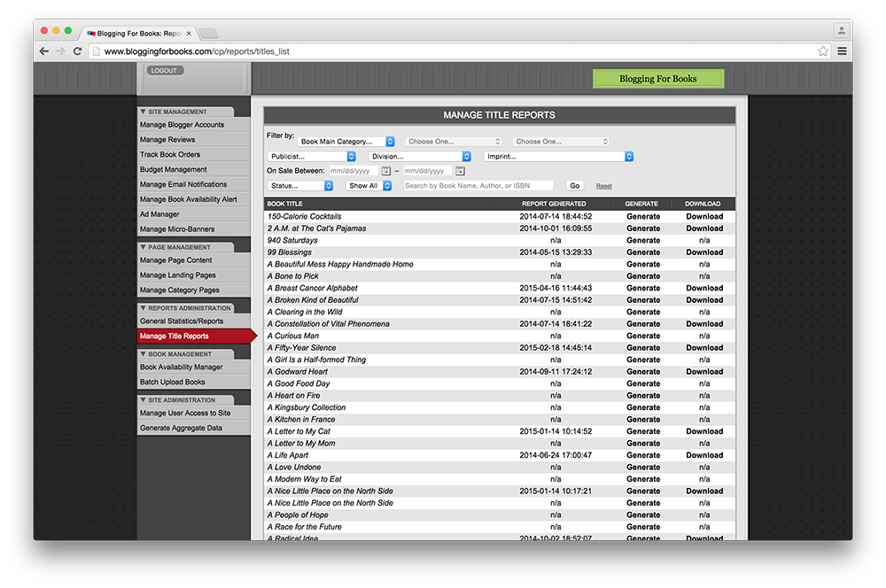Click the LOGOUT button
886x588 pixels.
click(x=164, y=71)
